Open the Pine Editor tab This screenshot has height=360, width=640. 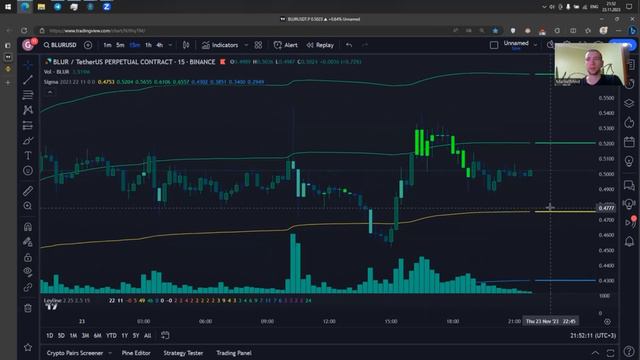[x=136, y=353]
